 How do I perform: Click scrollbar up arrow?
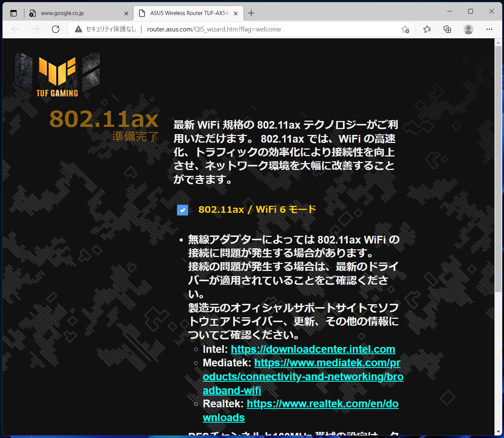pos(498,42)
